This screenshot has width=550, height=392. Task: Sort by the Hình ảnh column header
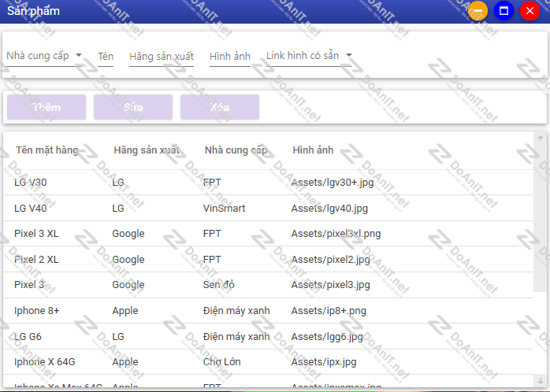click(x=313, y=150)
